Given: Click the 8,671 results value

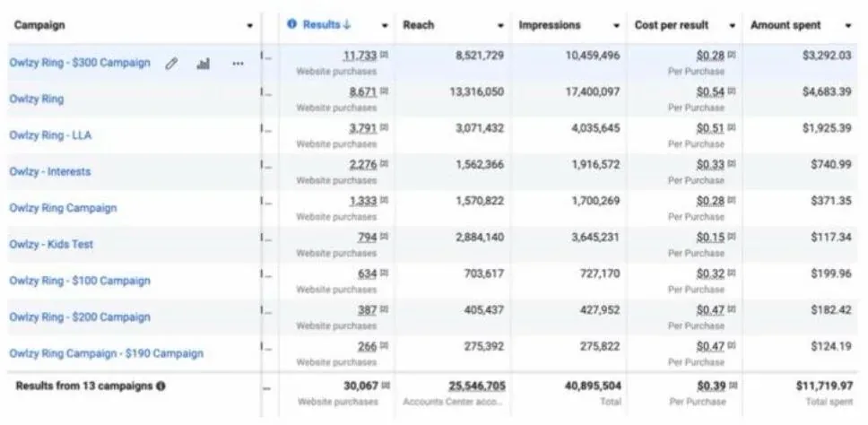Looking at the screenshot, I should tap(362, 91).
